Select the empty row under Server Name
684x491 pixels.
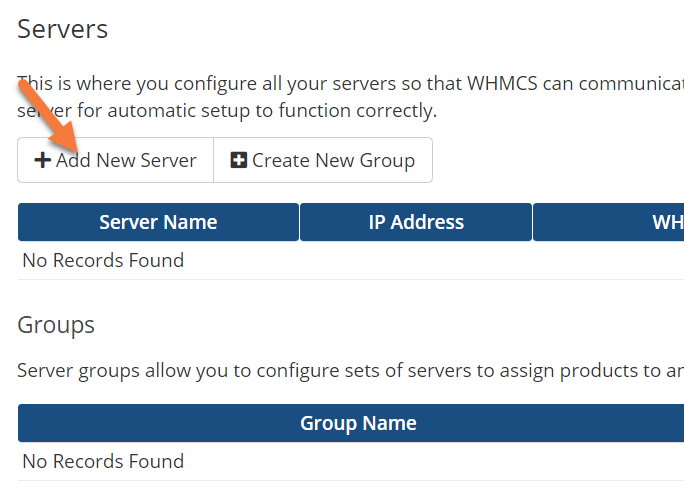(103, 261)
